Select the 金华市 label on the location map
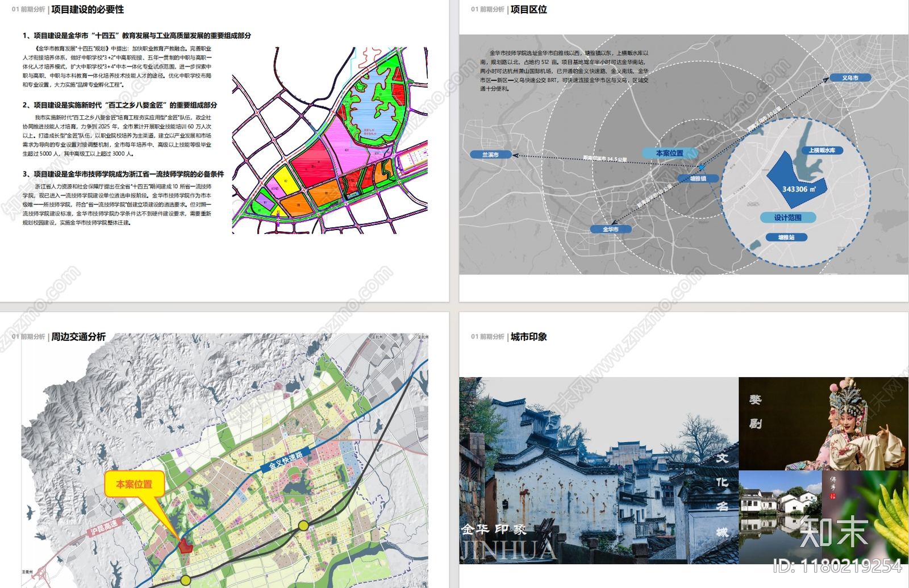 click(611, 230)
